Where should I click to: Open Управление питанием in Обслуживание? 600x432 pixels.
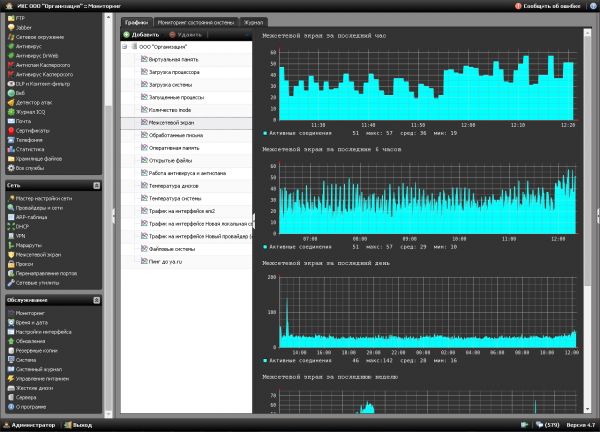[x=44, y=378]
